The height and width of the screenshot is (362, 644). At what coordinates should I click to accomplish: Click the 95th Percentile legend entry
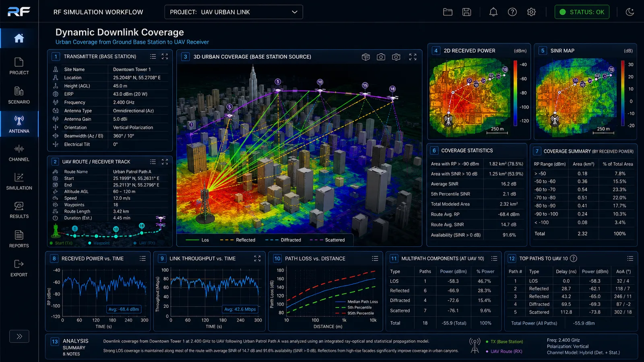[x=355, y=313]
